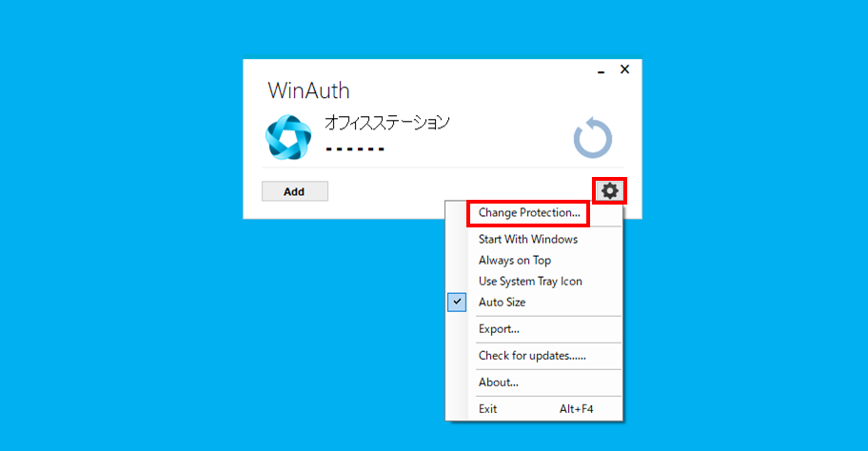Click the オフィスステーション authenticator logo icon
The image size is (868, 451).
coord(287,137)
